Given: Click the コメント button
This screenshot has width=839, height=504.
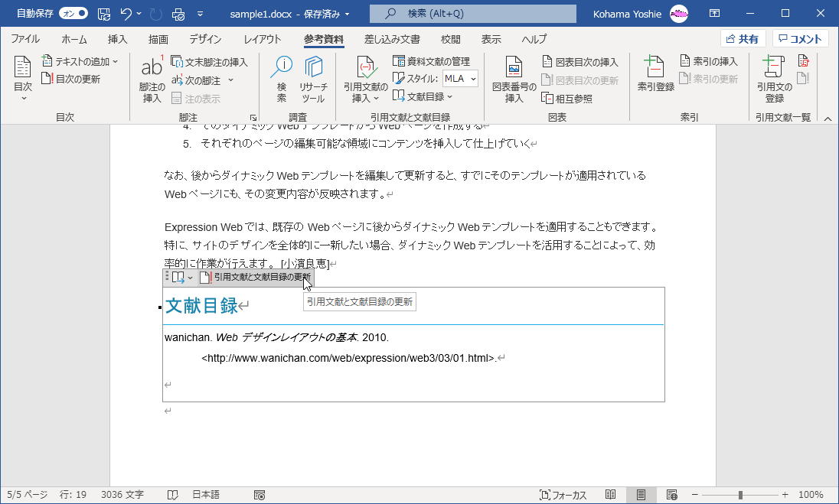Looking at the screenshot, I should tap(800, 38).
